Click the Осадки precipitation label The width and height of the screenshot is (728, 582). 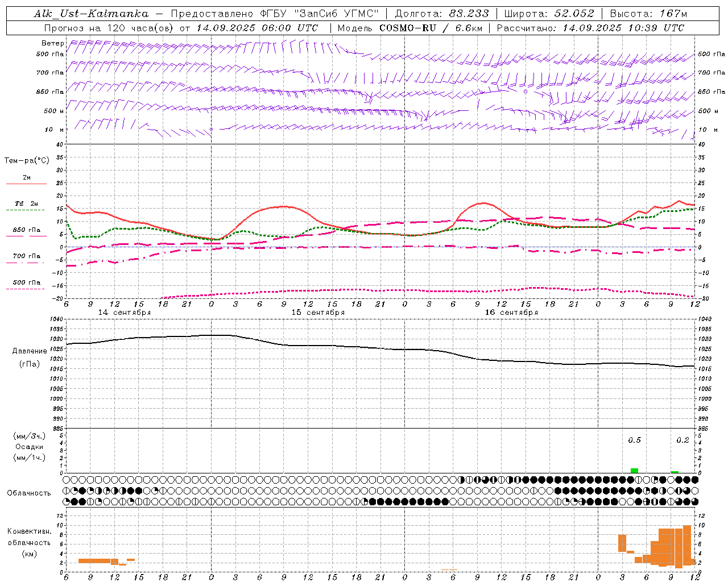[x=29, y=447]
